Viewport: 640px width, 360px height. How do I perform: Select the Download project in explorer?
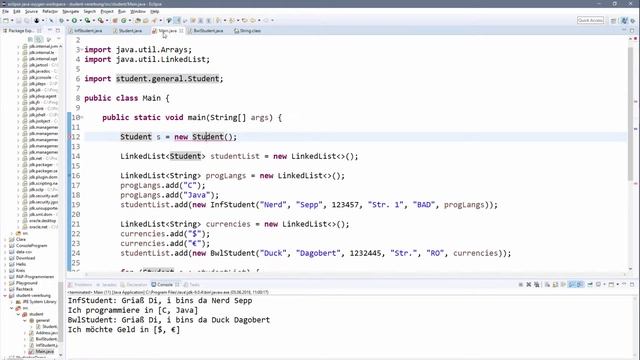(25, 258)
